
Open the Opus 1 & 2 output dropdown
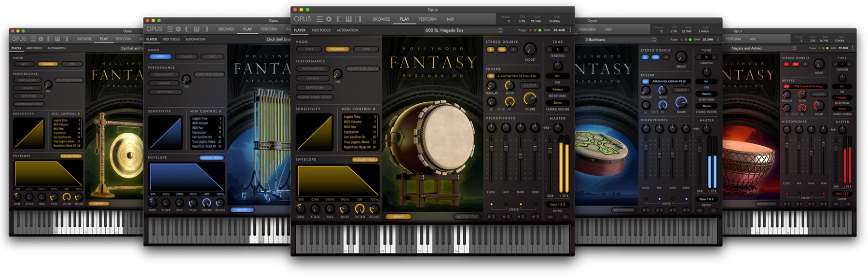point(558,205)
